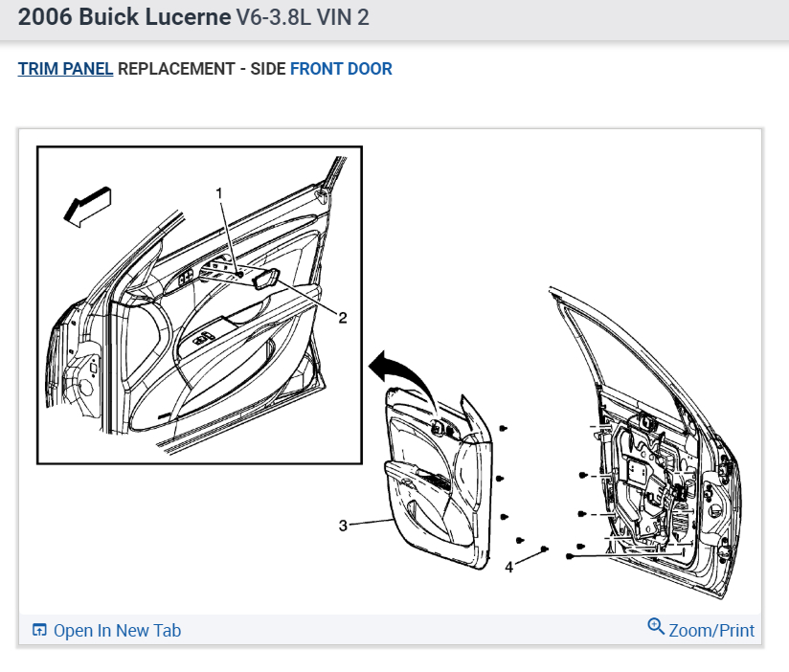Follow the FRONT DOOR link

coord(341,69)
